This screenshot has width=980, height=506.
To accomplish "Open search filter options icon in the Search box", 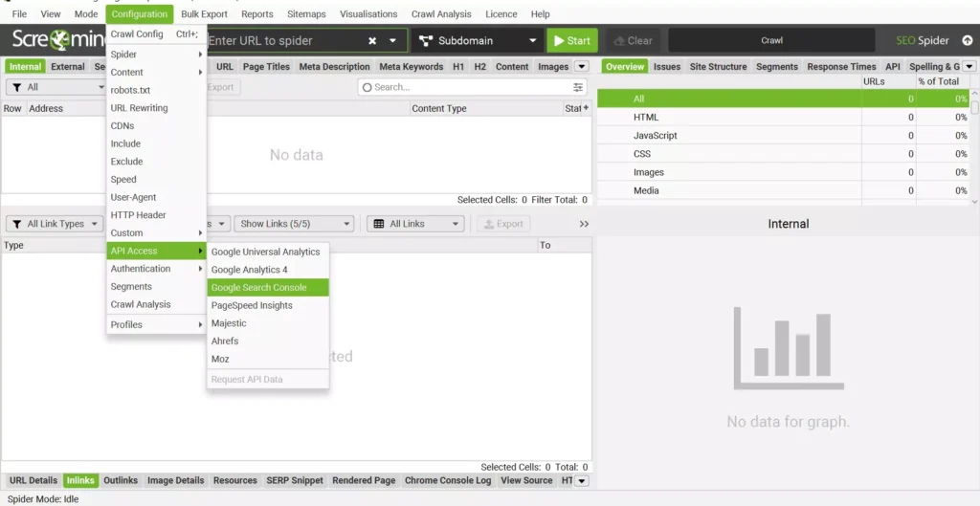I will 578,87.
